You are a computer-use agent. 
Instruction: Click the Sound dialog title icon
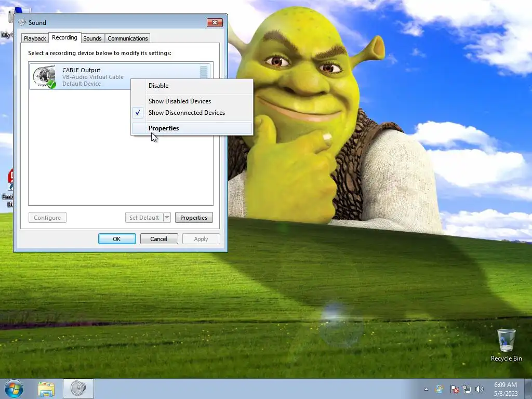click(x=22, y=23)
